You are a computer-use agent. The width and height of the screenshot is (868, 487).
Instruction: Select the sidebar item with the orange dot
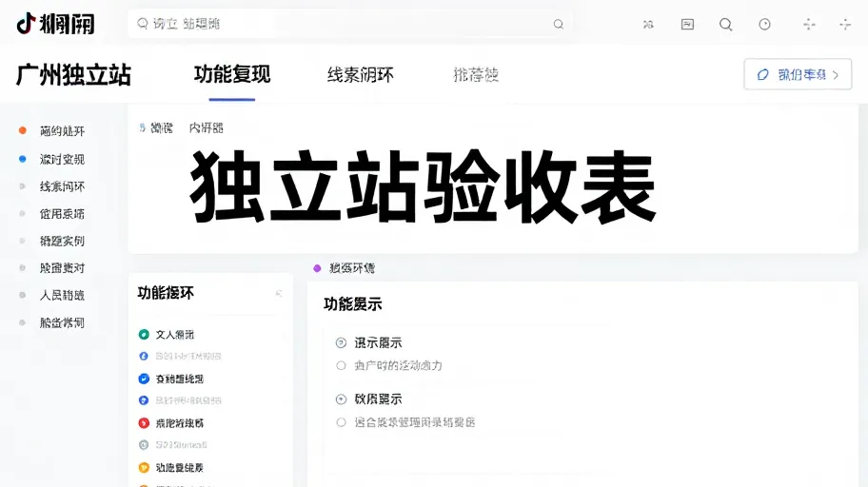pyautogui.click(x=51, y=131)
